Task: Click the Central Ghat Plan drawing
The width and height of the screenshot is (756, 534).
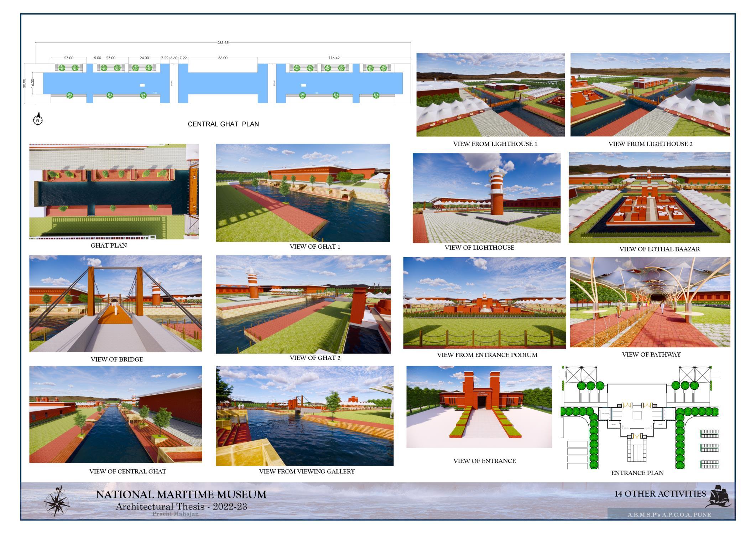Action: (223, 83)
